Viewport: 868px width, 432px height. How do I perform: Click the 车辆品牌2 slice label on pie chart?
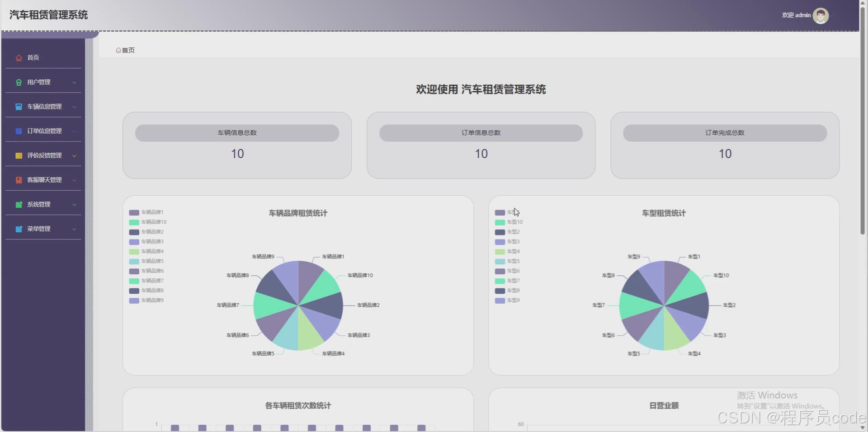click(x=368, y=305)
